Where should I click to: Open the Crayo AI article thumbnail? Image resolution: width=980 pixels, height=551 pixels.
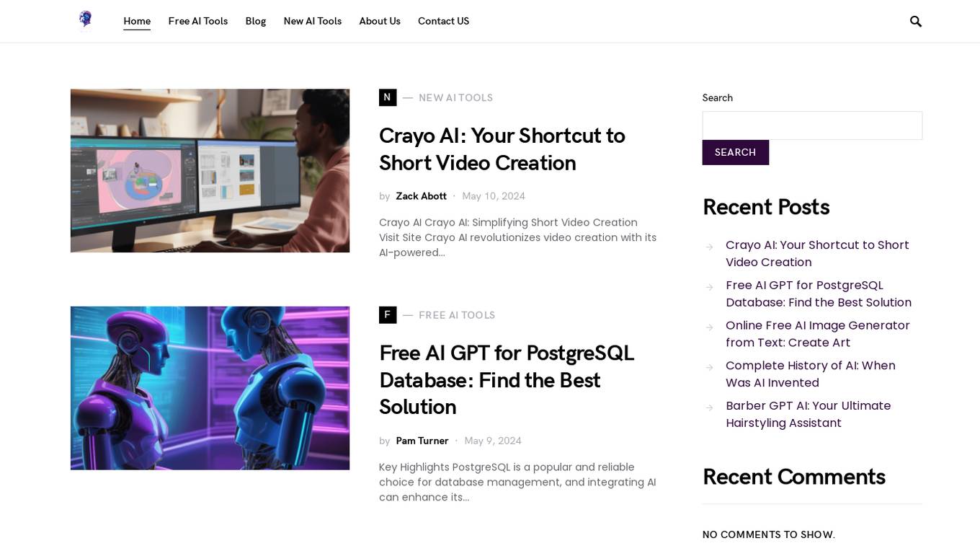[x=210, y=171]
